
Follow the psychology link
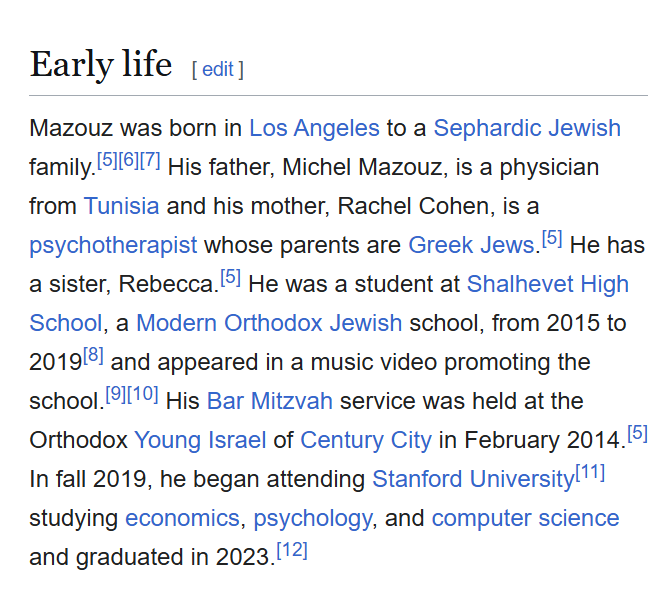pyautogui.click(x=313, y=518)
